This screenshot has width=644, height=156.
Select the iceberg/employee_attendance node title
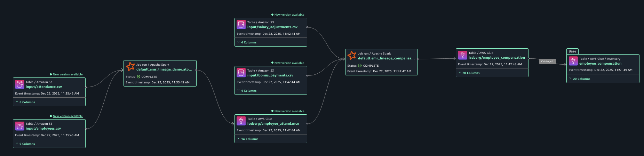click(273, 124)
